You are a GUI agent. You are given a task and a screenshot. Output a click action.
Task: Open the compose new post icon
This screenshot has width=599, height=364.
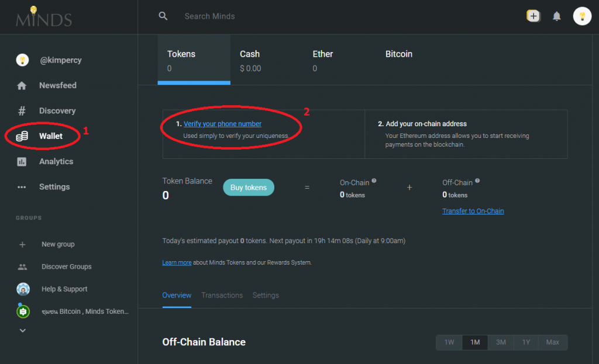click(x=533, y=16)
